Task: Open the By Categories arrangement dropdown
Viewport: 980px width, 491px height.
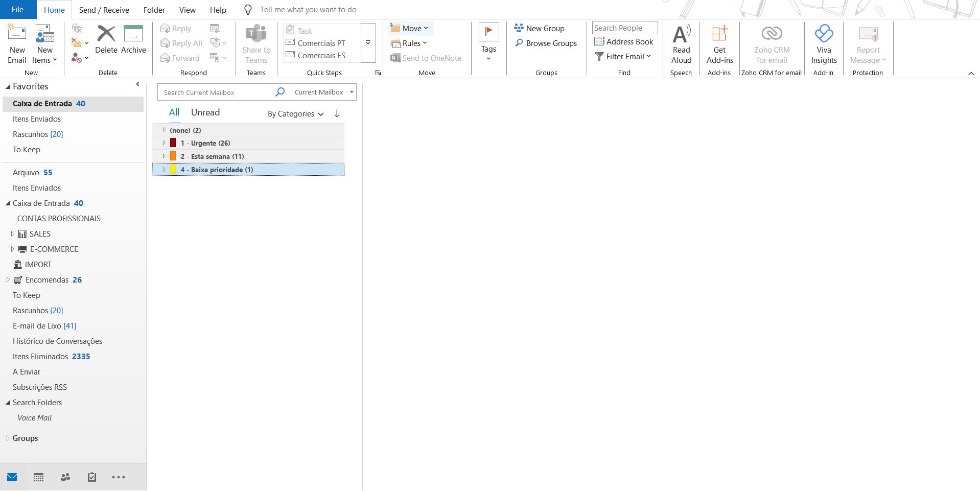Action: click(x=296, y=114)
